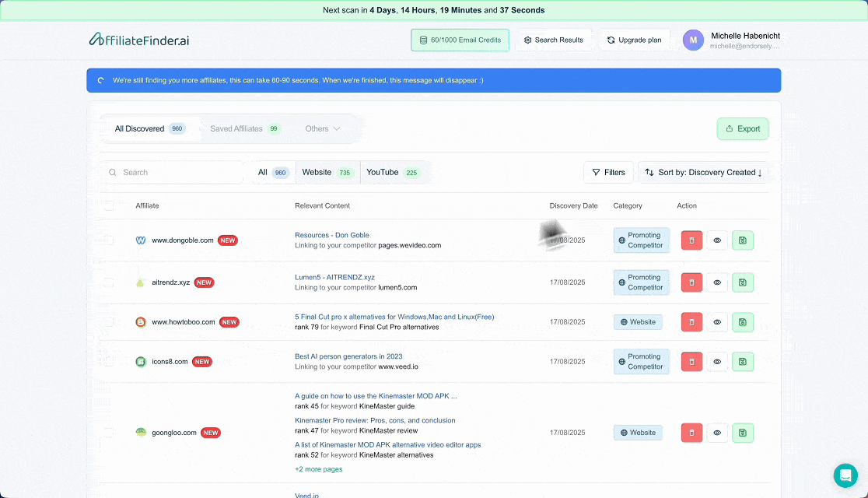Screen dimensions: 868x498
Task: Click the Category column header
Action: (x=627, y=205)
